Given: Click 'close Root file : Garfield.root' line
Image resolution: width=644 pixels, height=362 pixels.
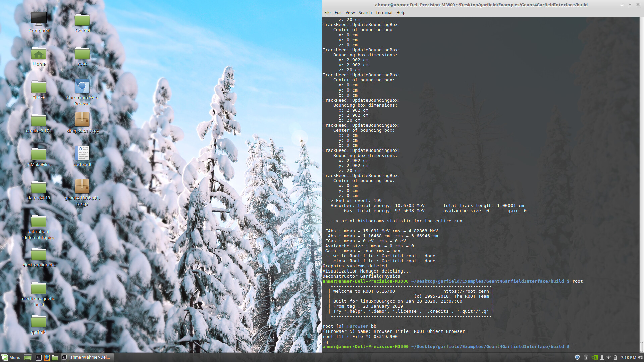Looking at the screenshot, I should 379,261.
